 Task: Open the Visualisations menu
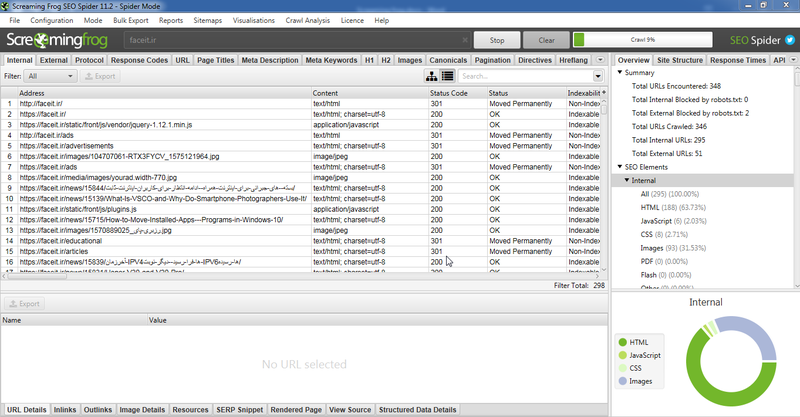[x=254, y=20]
